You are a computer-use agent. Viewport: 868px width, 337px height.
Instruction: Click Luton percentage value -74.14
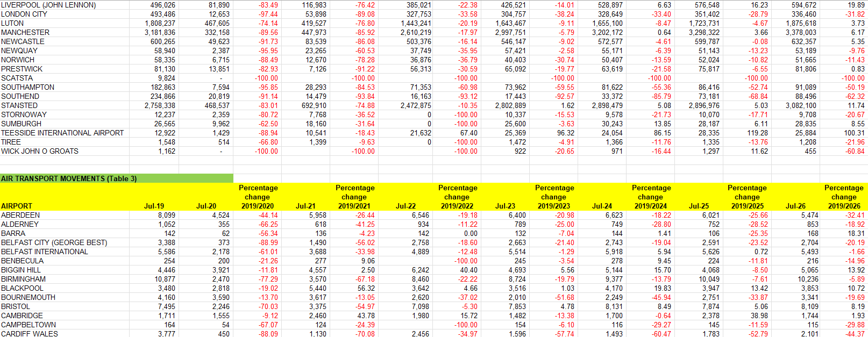[x=268, y=23]
